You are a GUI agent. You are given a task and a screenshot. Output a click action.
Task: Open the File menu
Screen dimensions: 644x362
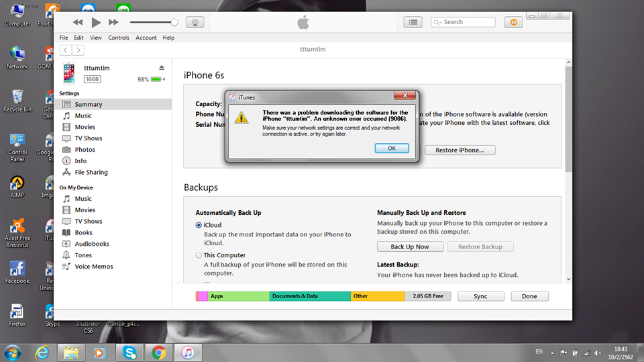tap(64, 38)
